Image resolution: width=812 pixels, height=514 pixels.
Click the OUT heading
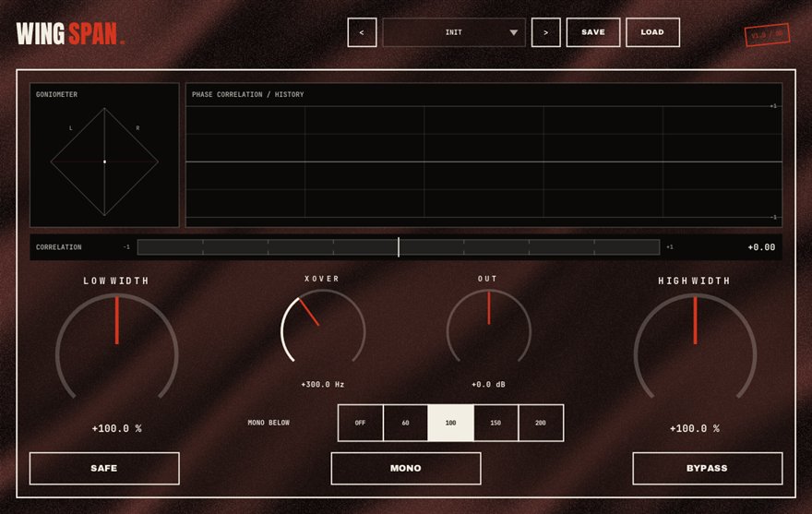(487, 279)
